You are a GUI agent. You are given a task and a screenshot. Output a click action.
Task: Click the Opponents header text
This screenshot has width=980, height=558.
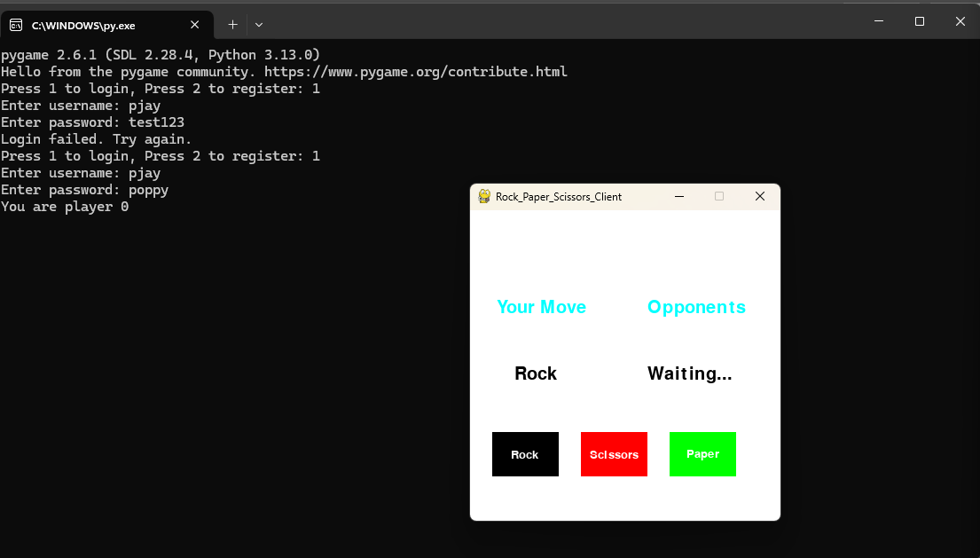[696, 307]
